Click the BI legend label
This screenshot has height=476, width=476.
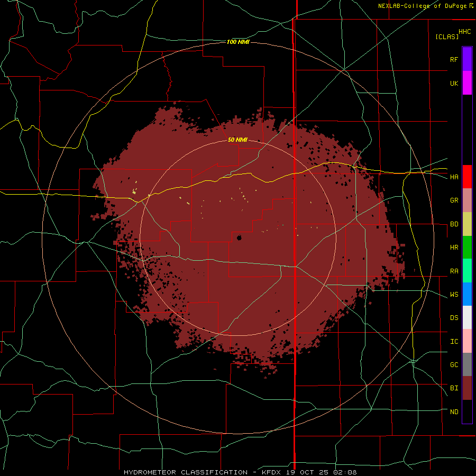(454, 388)
